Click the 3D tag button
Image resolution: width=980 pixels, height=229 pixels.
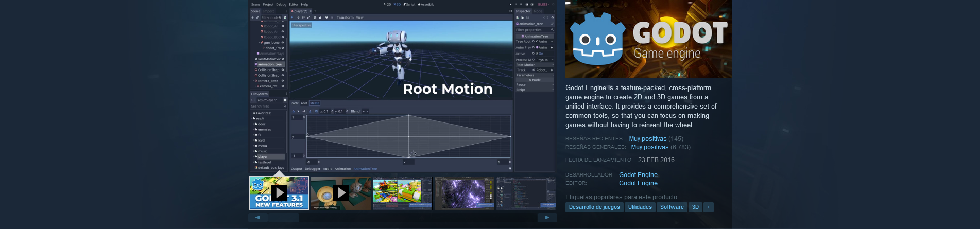(x=695, y=207)
